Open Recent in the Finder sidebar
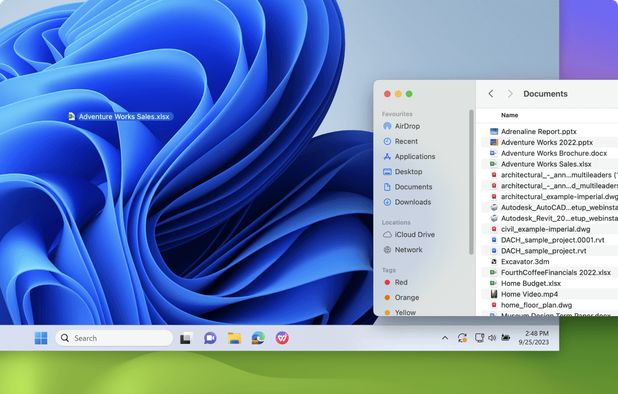The height and width of the screenshot is (394, 618). (400, 141)
